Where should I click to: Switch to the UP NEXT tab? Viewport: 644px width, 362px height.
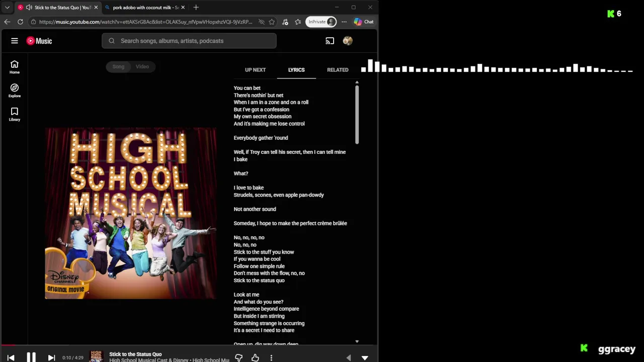pos(255,70)
